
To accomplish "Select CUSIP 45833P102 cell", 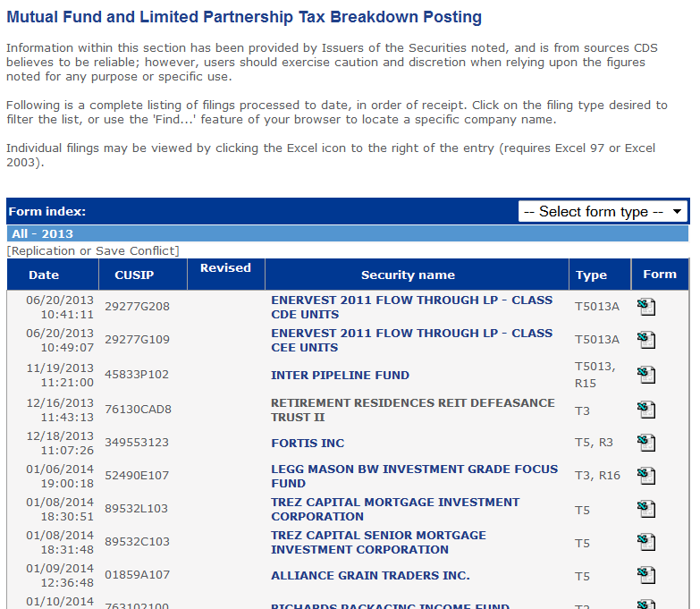I will (137, 374).
